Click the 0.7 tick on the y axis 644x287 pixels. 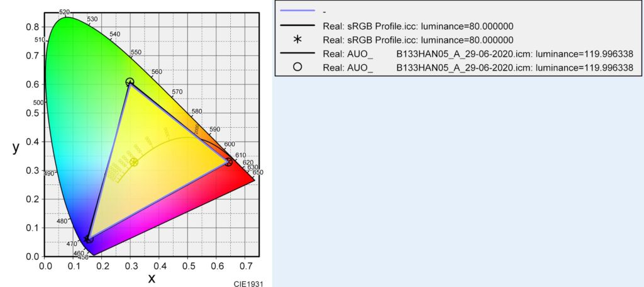pyautogui.click(x=34, y=56)
